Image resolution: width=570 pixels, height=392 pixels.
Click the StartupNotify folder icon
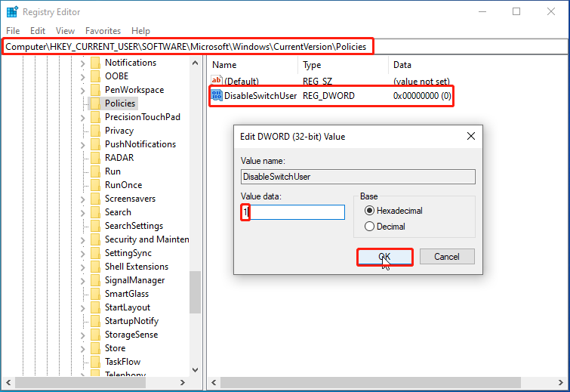(96, 321)
